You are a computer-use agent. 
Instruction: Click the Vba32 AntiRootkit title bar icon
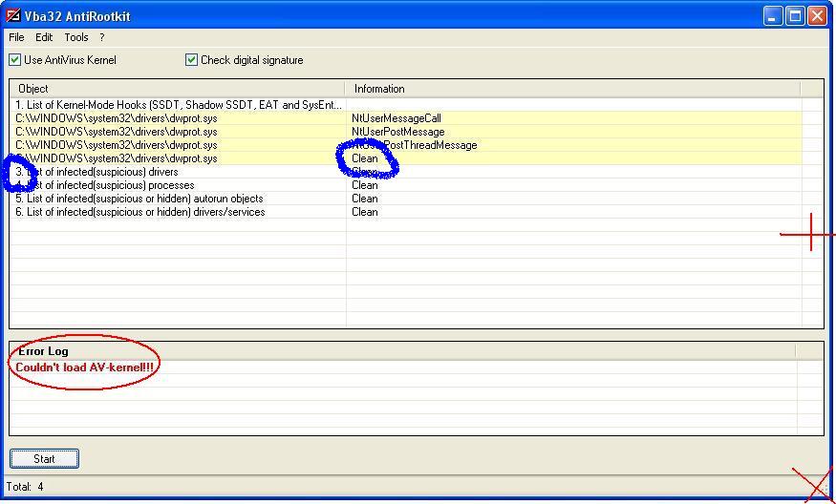(x=12, y=15)
